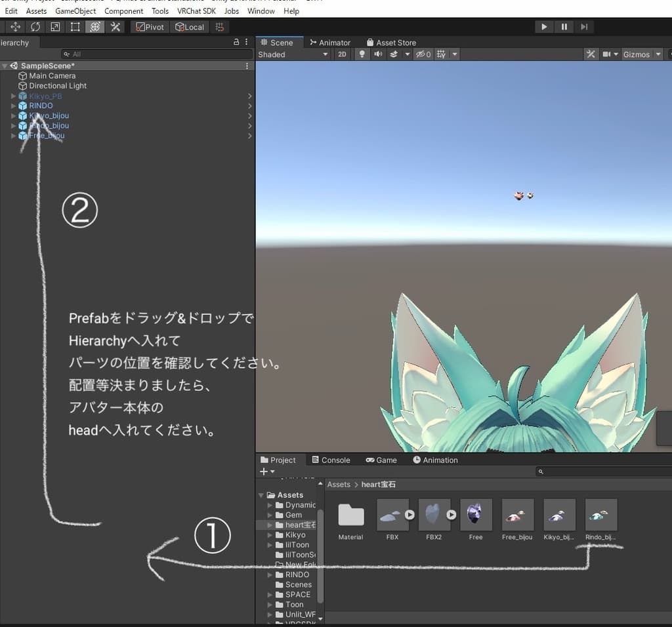The height and width of the screenshot is (627, 672).
Task: Click the Local handle rotation button
Action: coord(189,27)
